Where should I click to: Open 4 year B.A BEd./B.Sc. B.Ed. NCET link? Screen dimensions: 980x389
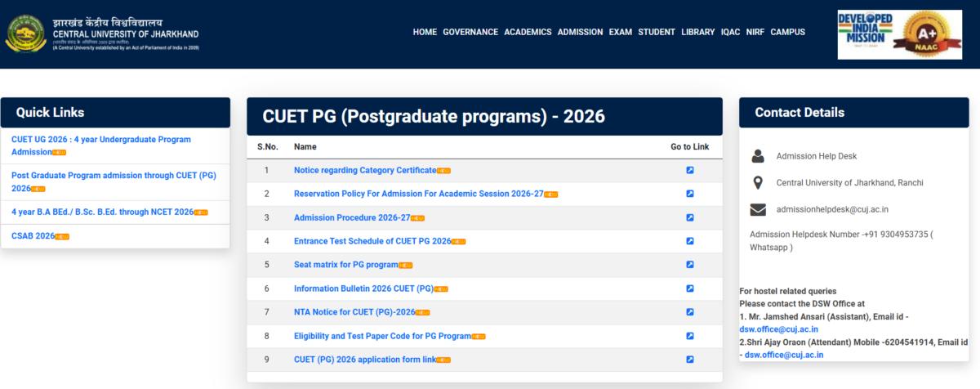(x=103, y=212)
